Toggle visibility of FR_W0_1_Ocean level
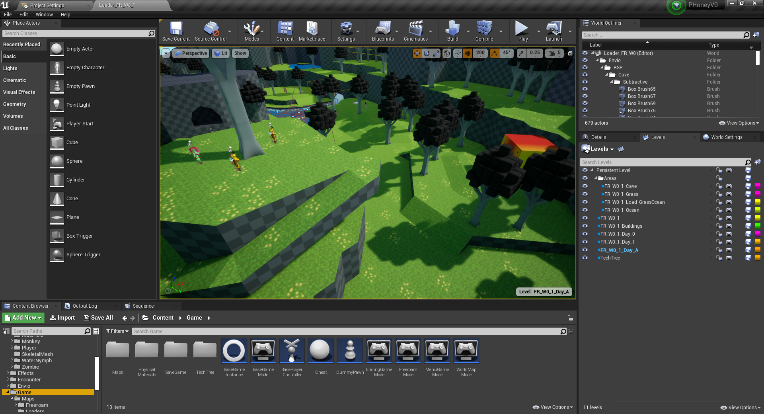 [x=585, y=210]
